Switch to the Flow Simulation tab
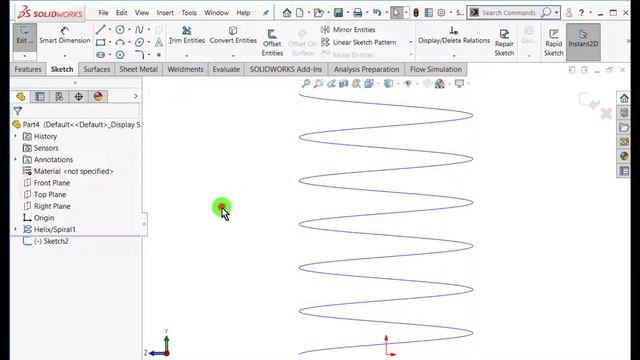640x360 pixels. [x=436, y=69]
